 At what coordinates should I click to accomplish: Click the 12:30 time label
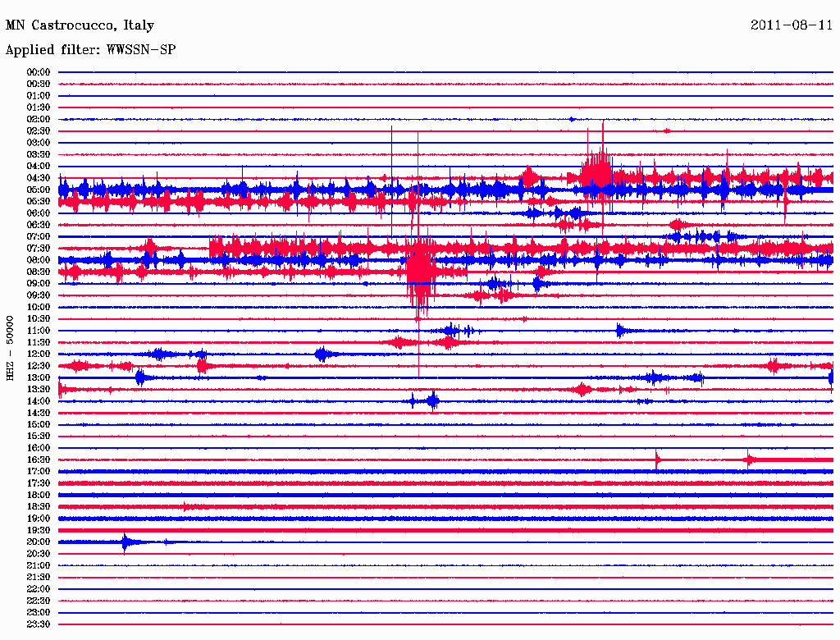(39, 366)
